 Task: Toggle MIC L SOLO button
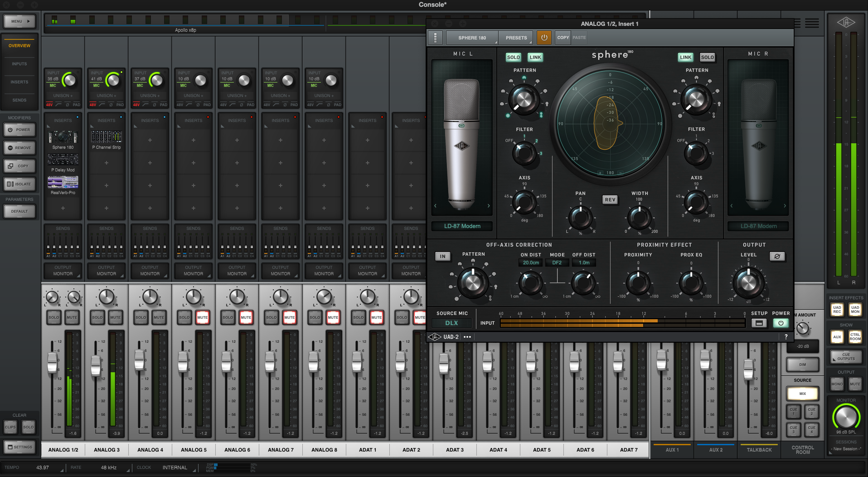[513, 57]
